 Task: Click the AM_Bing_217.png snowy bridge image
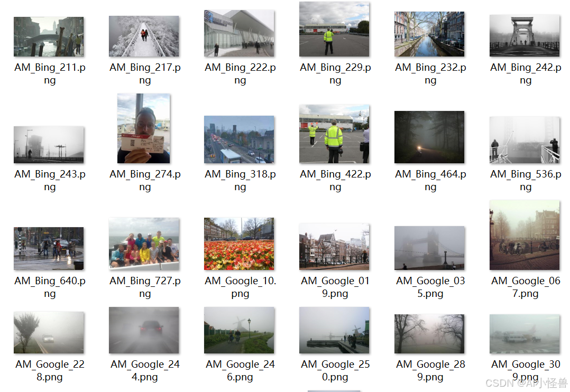tap(144, 36)
